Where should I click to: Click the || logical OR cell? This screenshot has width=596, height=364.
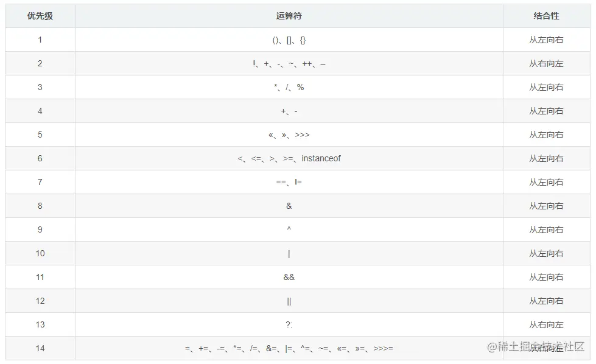[x=289, y=301]
